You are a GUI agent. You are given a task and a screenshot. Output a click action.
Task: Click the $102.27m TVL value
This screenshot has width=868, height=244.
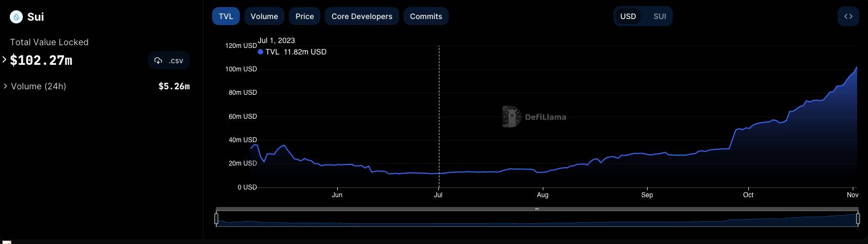click(x=41, y=60)
